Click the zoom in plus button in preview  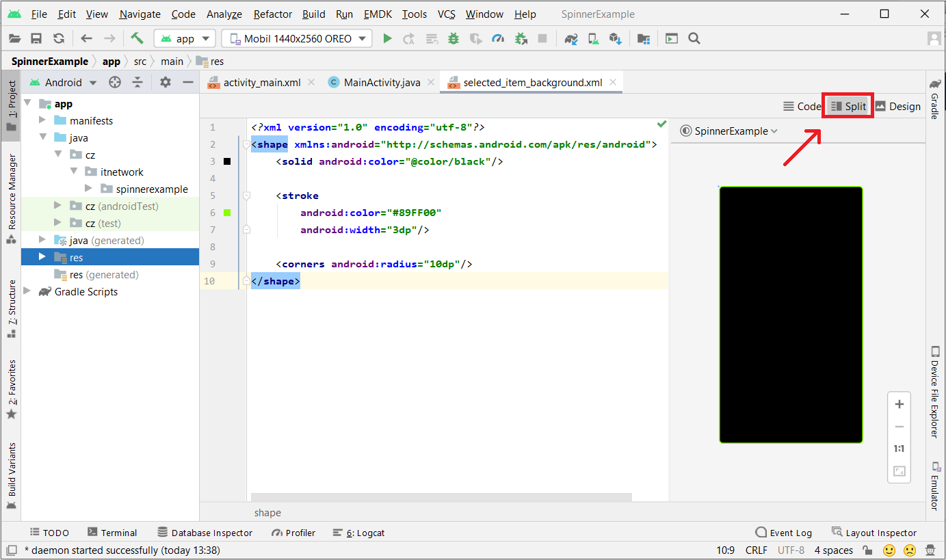pyautogui.click(x=899, y=404)
